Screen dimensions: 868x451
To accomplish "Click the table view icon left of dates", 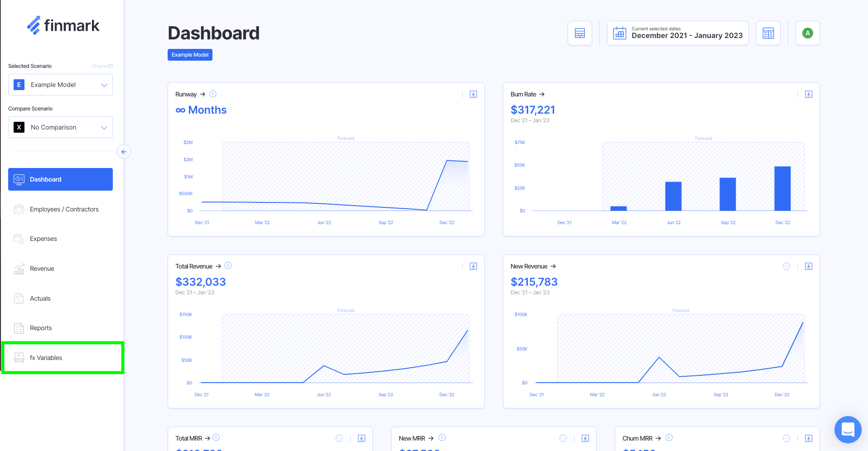I will coord(579,33).
